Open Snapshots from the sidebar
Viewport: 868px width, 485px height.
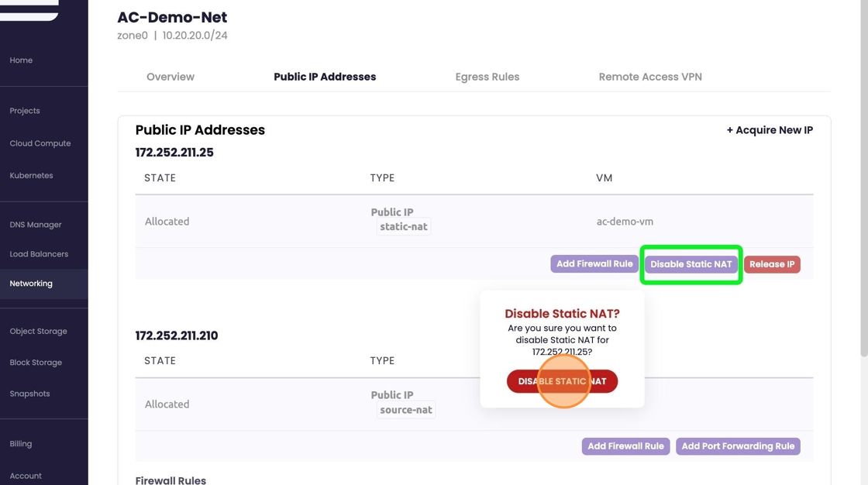pos(29,394)
